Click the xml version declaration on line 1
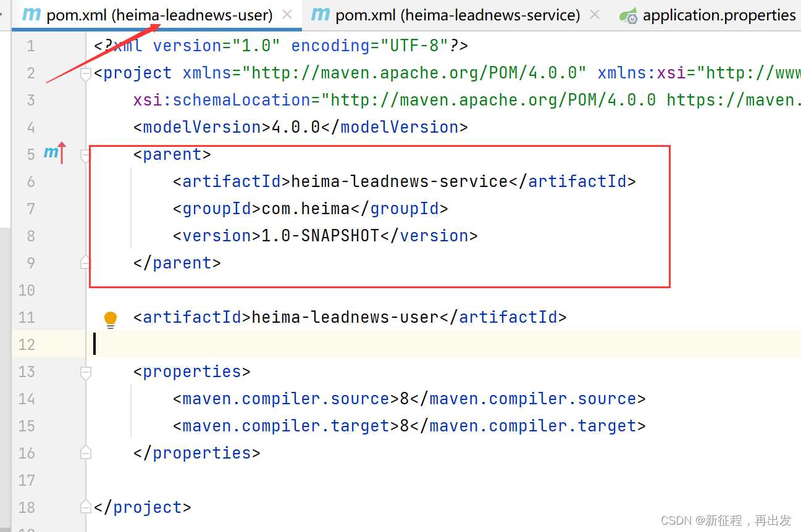This screenshot has width=801, height=532. [x=281, y=46]
